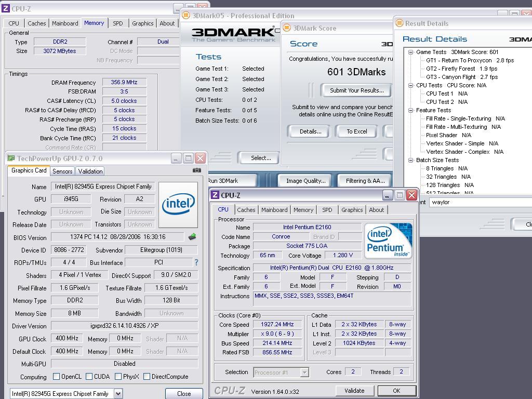Click the GPU-Z screenshot camera icon
Screen dimensions: 532x399
(x=197, y=170)
